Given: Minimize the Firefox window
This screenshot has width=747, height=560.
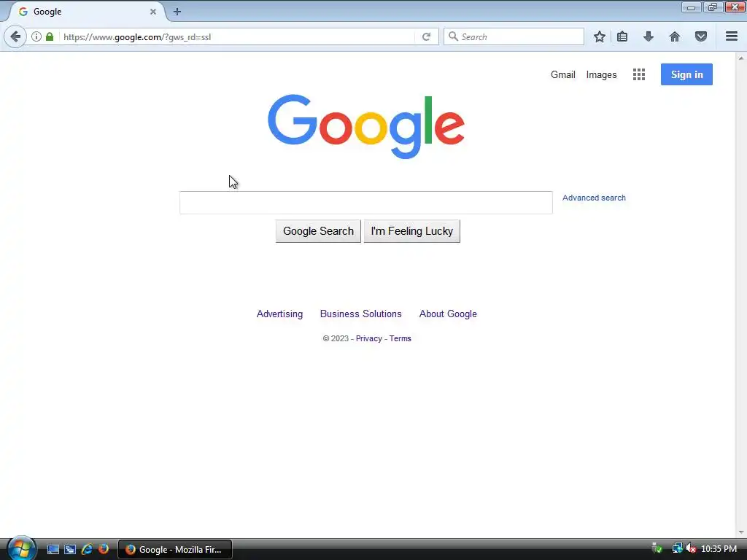Looking at the screenshot, I should pyautogui.click(x=691, y=7).
